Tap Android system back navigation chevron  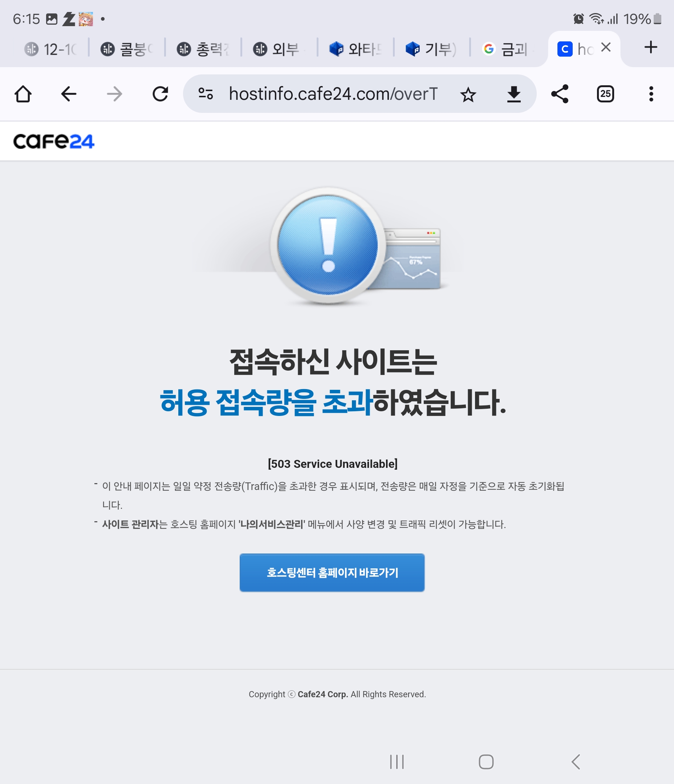[x=576, y=761]
